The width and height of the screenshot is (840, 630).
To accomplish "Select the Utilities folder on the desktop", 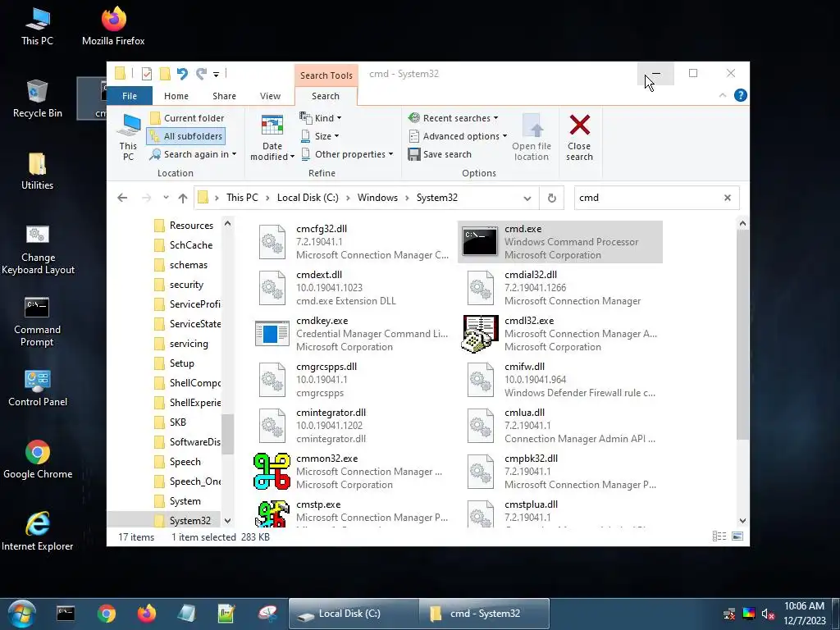I will pyautogui.click(x=37, y=171).
